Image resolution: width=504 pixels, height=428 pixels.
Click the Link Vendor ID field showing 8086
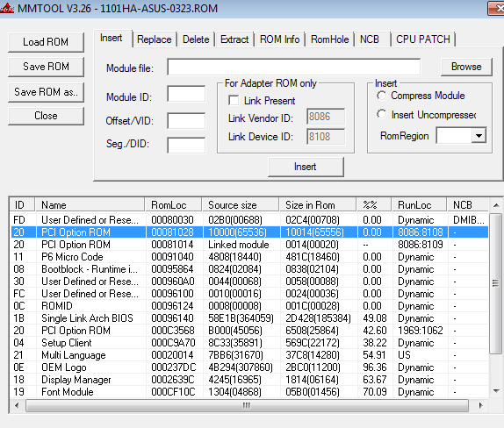[x=326, y=117]
